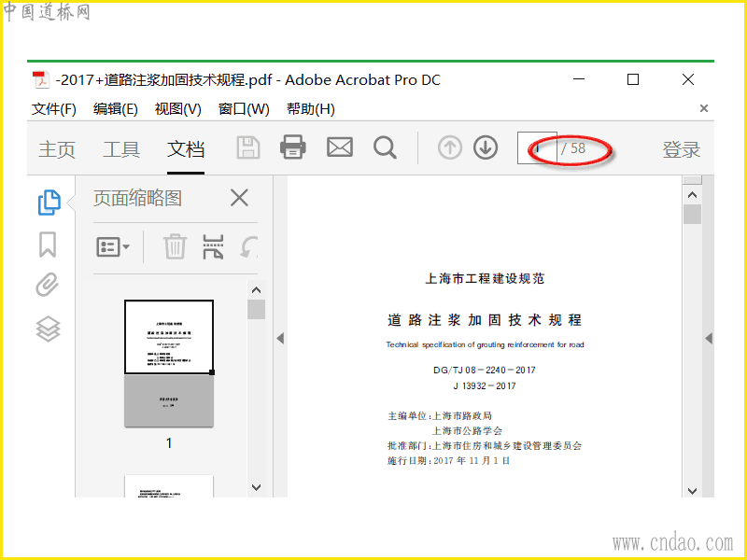Click the page number input field
Image resolution: width=747 pixels, height=560 pixels.
(x=537, y=148)
